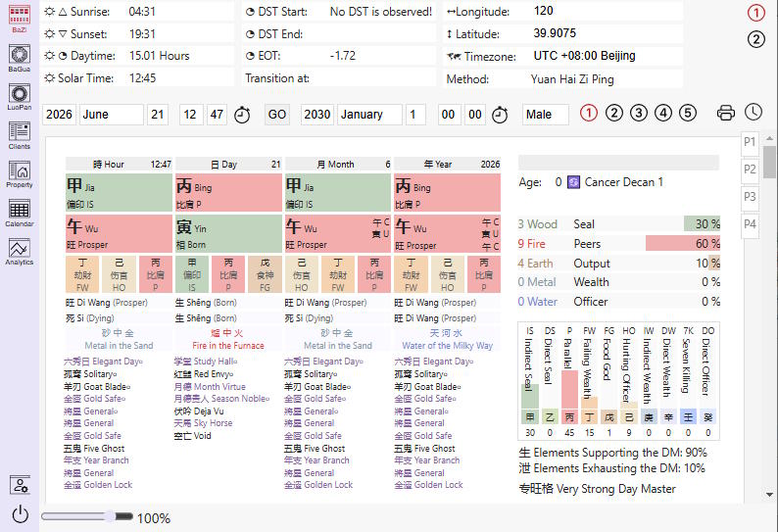
Task: Open the LuoPan compass module
Action: pos(20,96)
